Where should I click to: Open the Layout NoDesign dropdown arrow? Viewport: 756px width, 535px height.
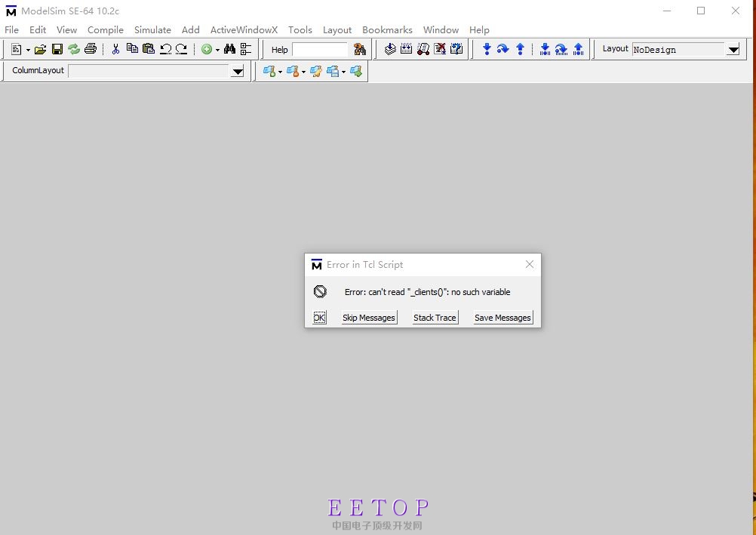tap(733, 50)
